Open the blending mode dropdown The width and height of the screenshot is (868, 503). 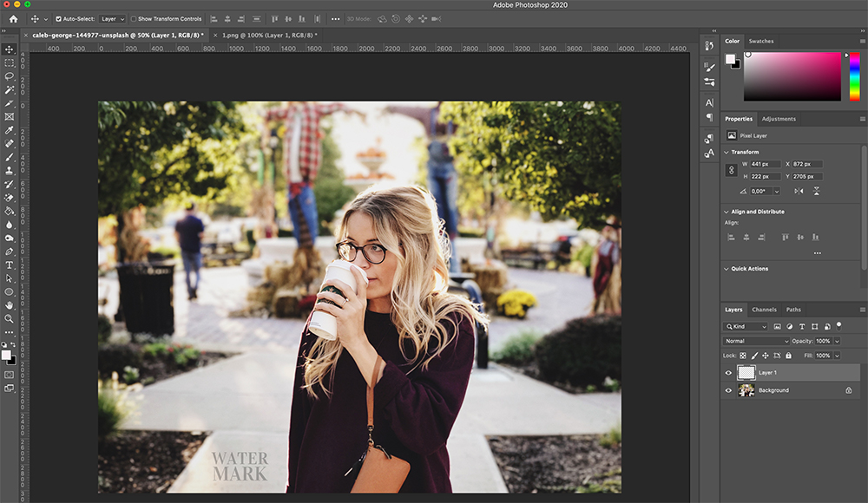[756, 341]
